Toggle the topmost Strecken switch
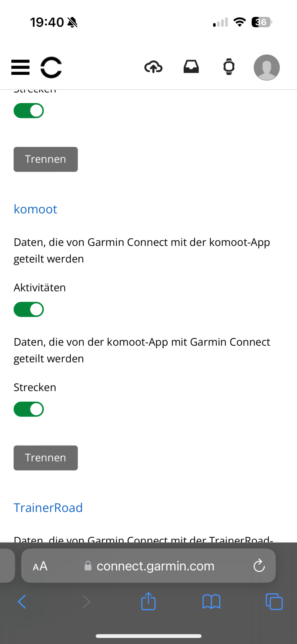 pyautogui.click(x=29, y=111)
